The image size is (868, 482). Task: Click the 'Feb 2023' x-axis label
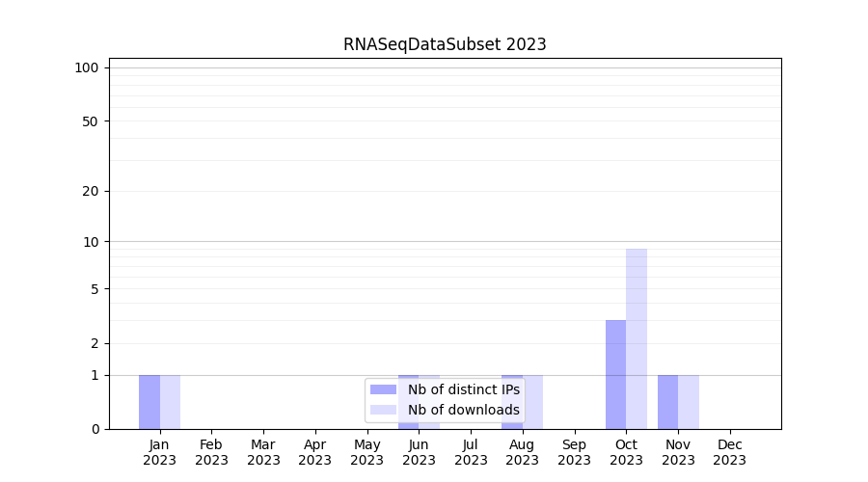click(x=211, y=452)
